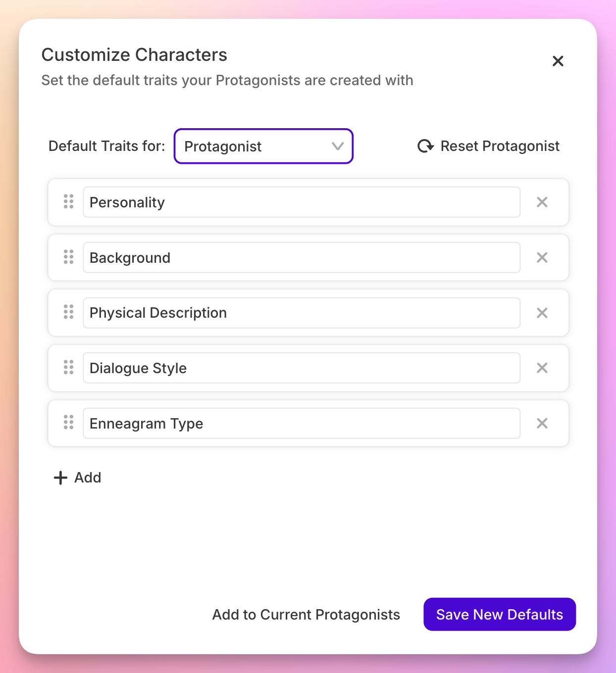Remove the Enneagram Type trait
The image size is (616, 673).
point(542,423)
